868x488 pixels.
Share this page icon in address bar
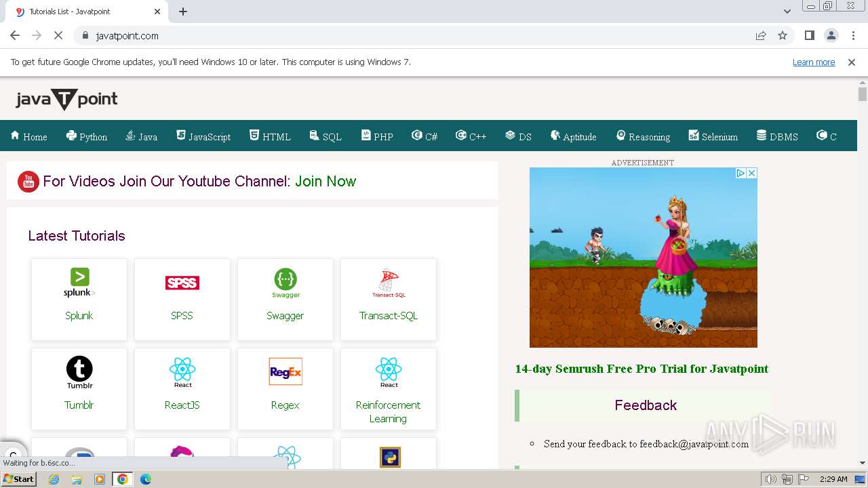(761, 35)
